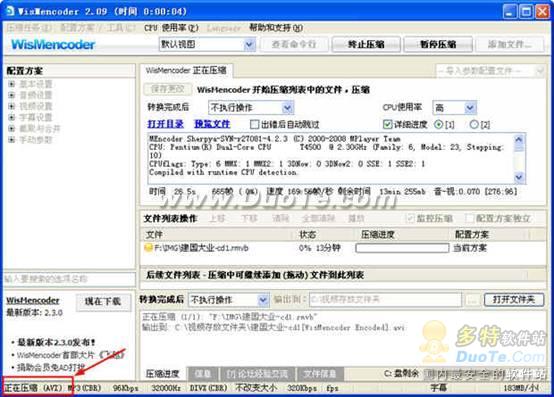The image size is (554, 397).
Task: Click the WisMencoder title bar app icon
Action: pos(10,11)
